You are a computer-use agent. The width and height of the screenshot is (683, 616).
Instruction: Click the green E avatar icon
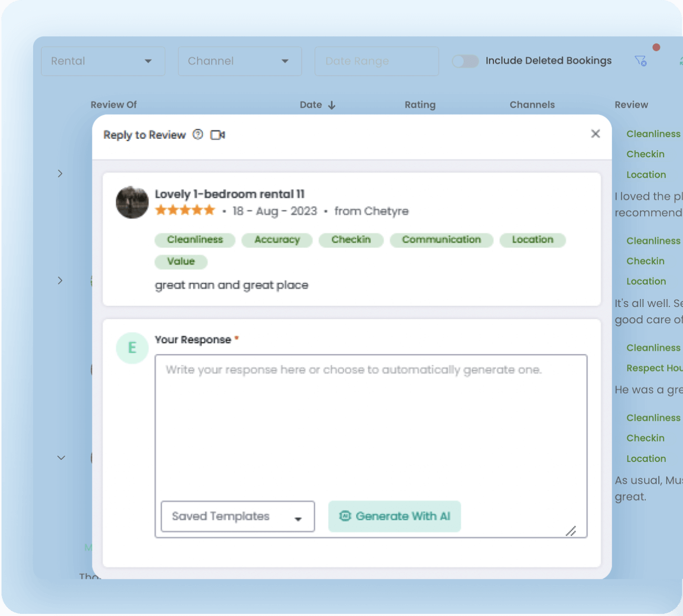[x=132, y=348]
